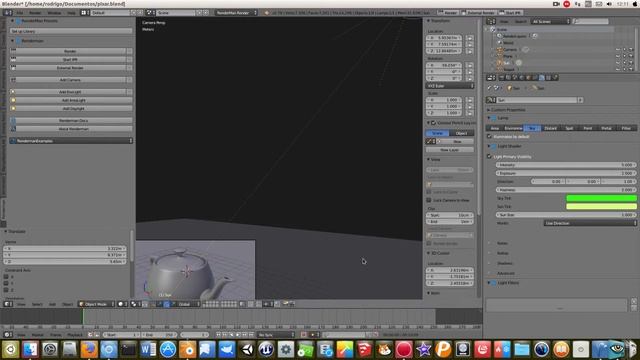Toggle lock for Scale Z
The height and width of the screenshot is (360, 640).
point(470,113)
